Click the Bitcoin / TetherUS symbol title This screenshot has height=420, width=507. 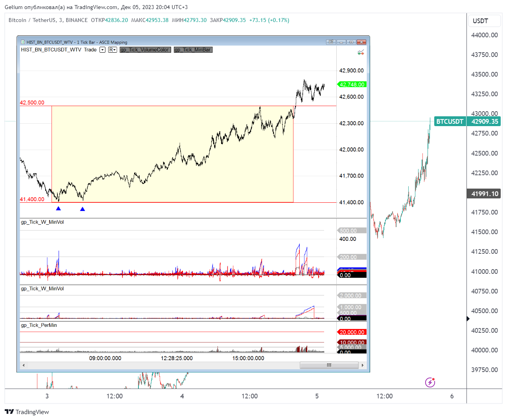[32, 20]
